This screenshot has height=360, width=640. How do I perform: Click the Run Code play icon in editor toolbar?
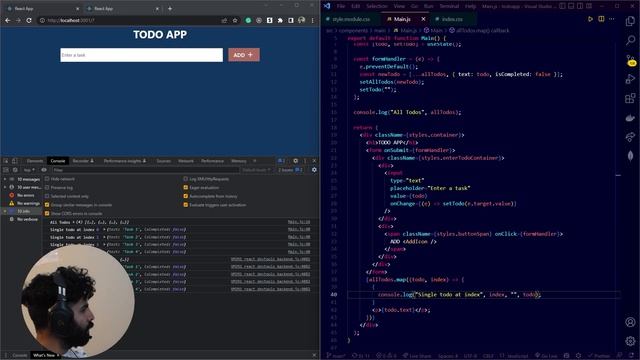coord(590,19)
